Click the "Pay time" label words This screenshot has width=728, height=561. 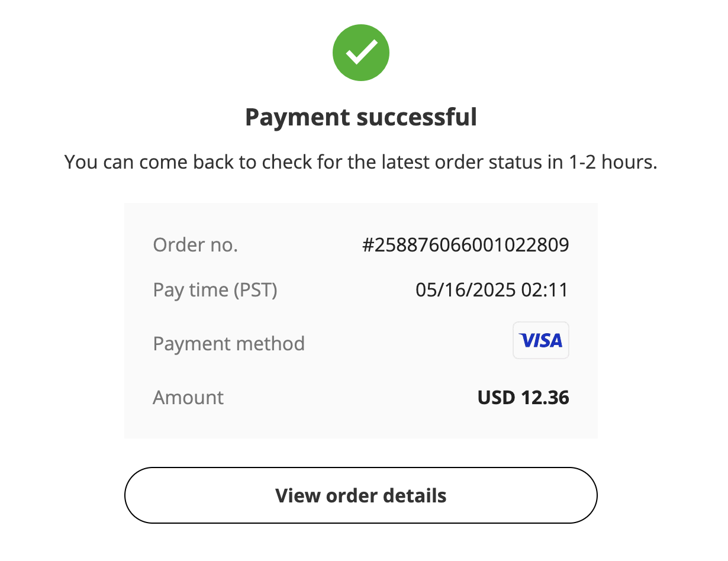pos(191,290)
